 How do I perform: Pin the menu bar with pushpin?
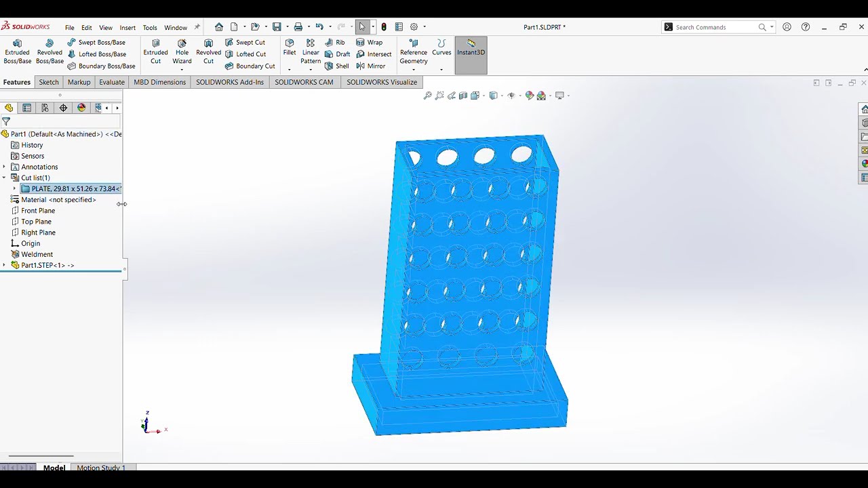pyautogui.click(x=197, y=27)
